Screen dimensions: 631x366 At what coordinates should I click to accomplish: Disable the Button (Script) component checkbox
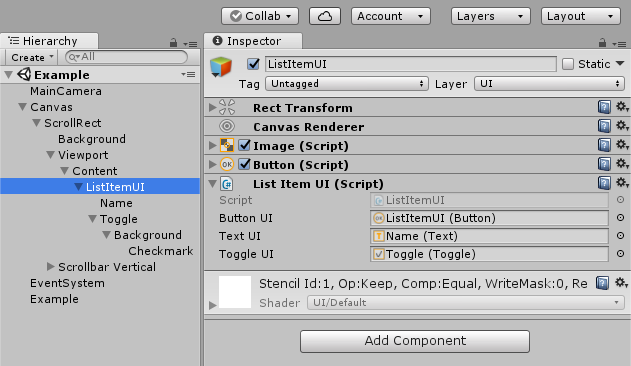[245, 164]
